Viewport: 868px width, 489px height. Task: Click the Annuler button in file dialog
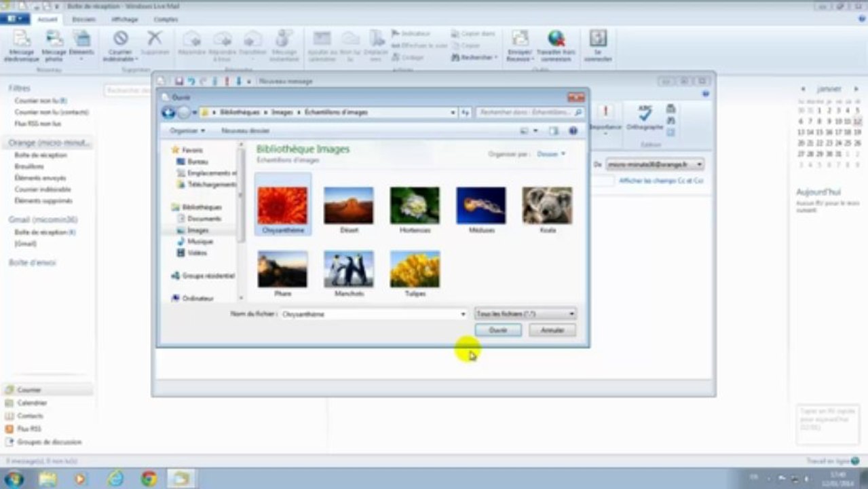[x=552, y=330]
